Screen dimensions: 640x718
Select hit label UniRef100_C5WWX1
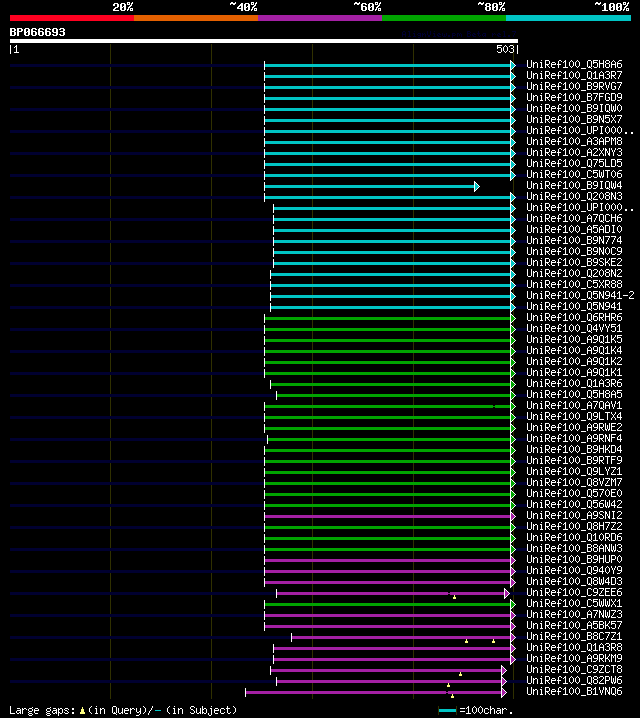[x=574, y=603]
